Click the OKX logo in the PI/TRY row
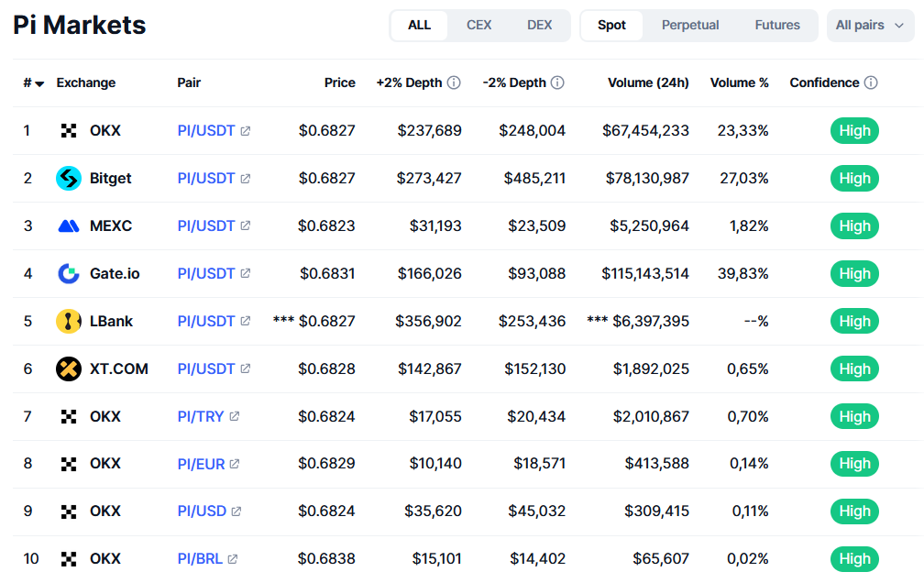This screenshot has height=583, width=924. tap(69, 417)
